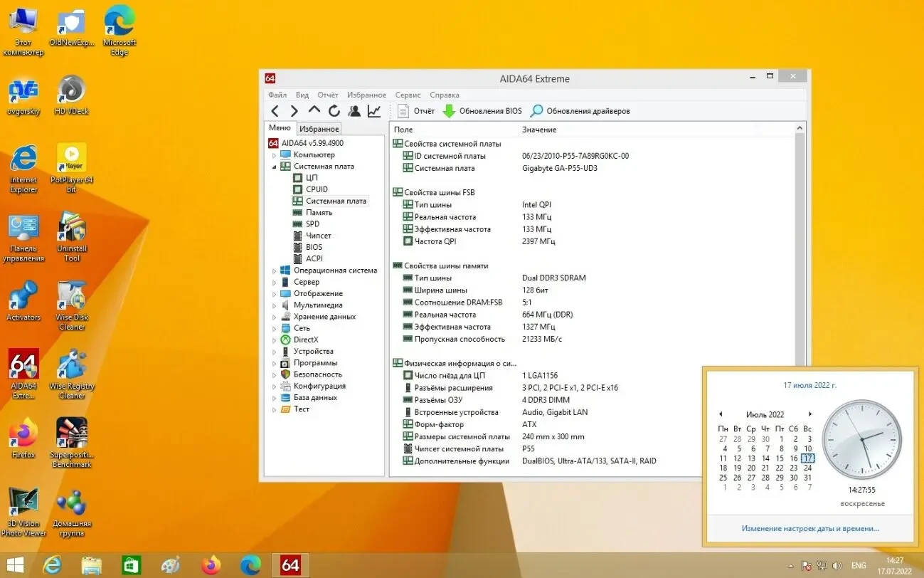The height and width of the screenshot is (578, 924).
Task: Click the Forward navigation arrow in toolbar
Action: [x=294, y=111]
